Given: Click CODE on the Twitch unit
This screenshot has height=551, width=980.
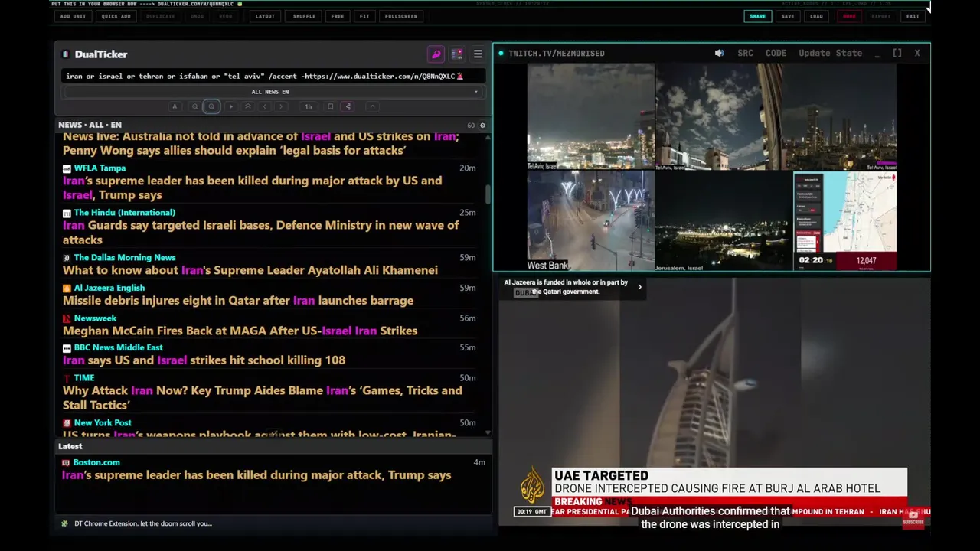Looking at the screenshot, I should 776,54.
